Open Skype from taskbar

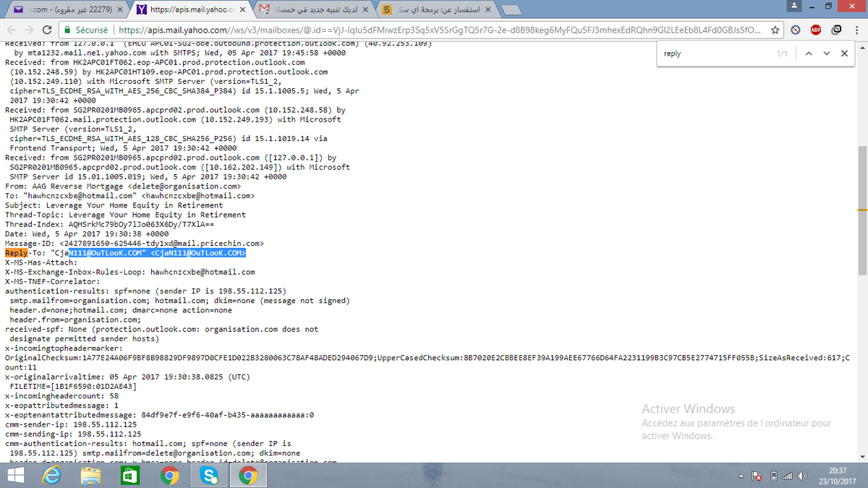point(208,476)
